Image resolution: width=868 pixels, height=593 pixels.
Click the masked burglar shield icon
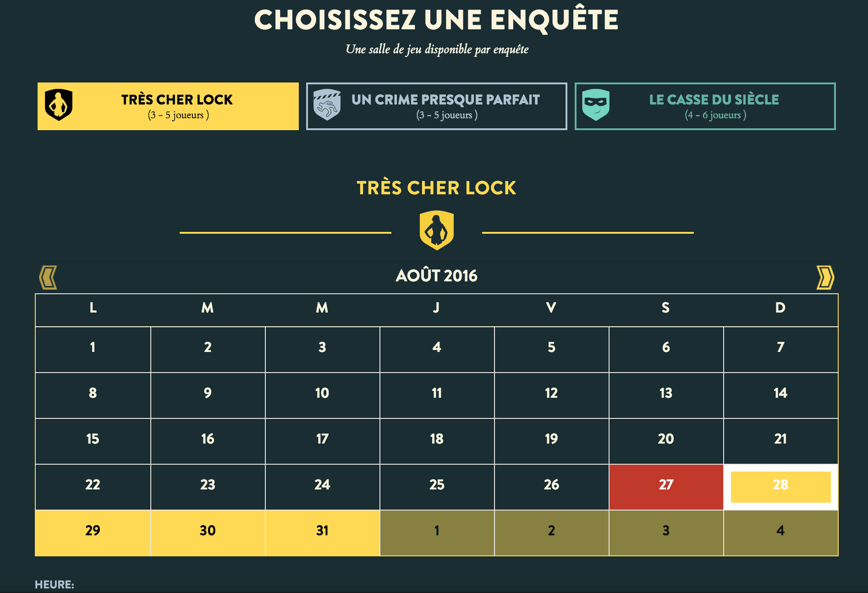coord(595,105)
